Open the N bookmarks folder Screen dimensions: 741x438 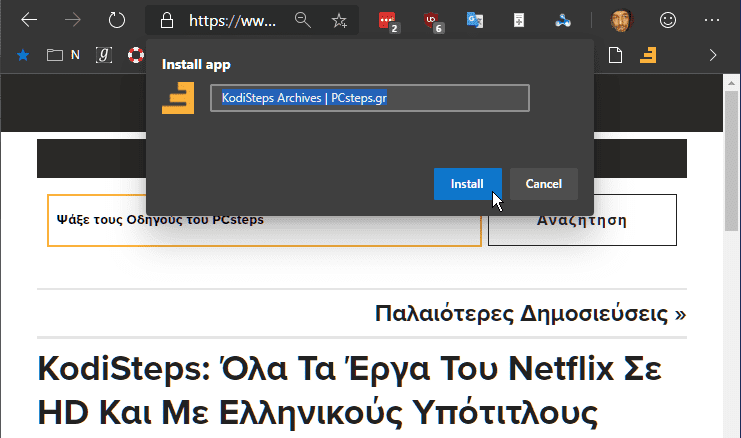coord(63,55)
